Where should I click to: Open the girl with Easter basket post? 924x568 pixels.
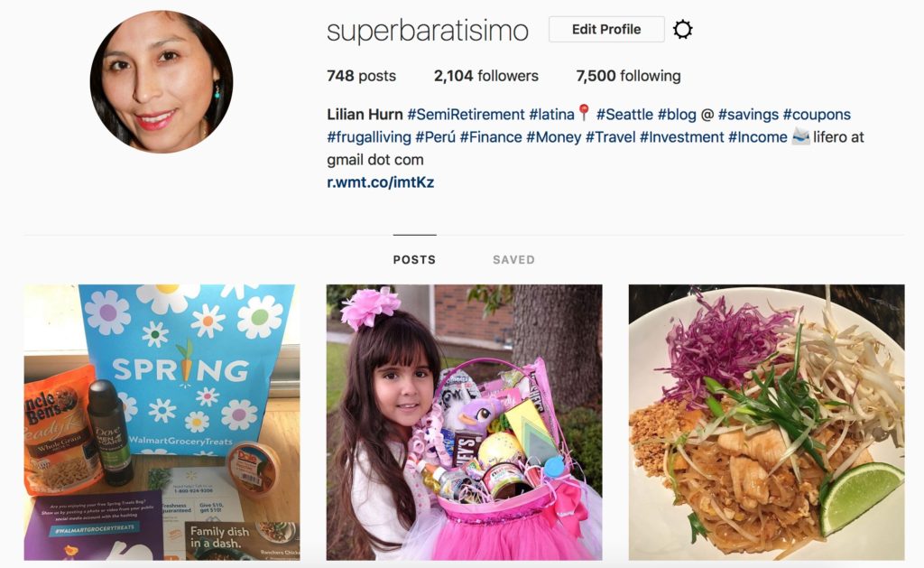click(x=465, y=423)
